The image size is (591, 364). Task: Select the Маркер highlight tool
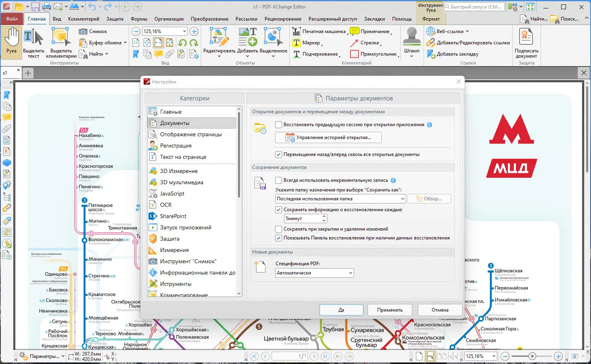(307, 43)
